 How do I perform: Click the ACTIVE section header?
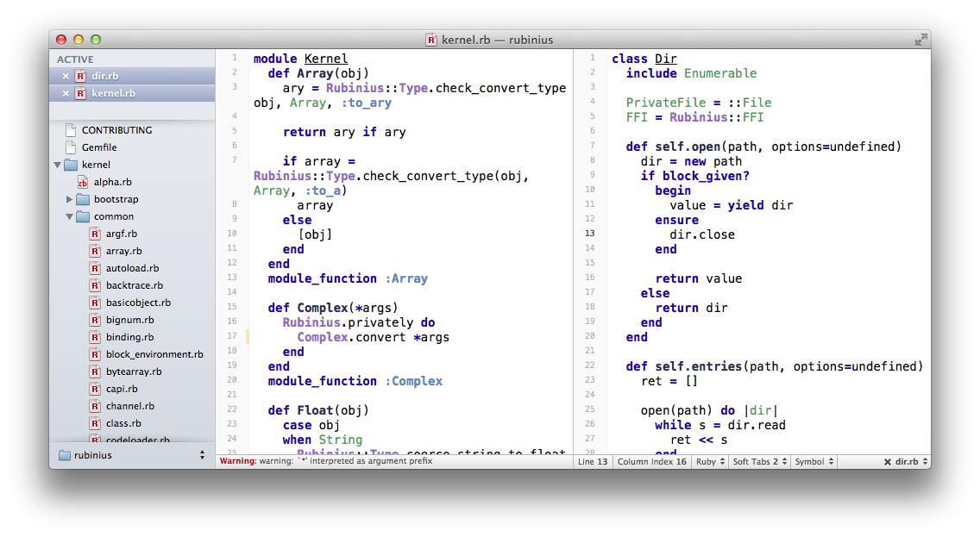pyautogui.click(x=75, y=59)
